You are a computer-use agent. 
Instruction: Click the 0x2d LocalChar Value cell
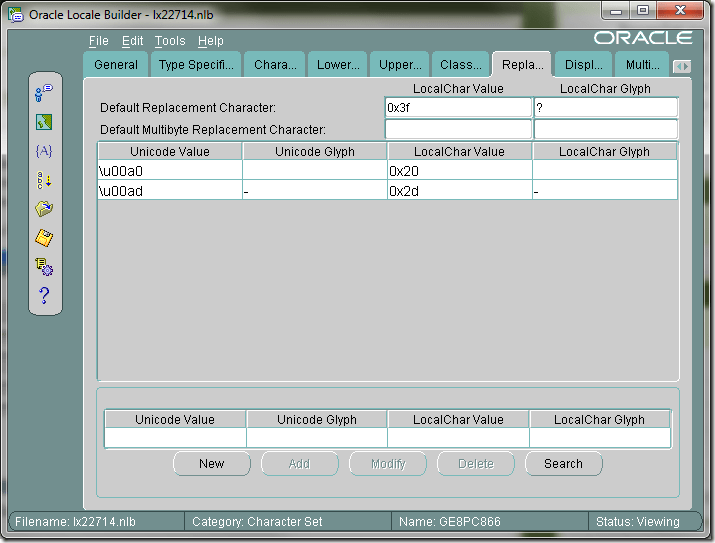coord(459,191)
